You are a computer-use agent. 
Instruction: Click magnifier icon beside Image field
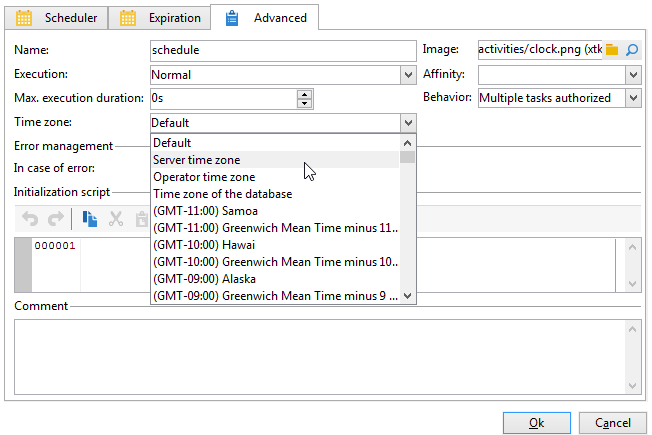point(632,50)
